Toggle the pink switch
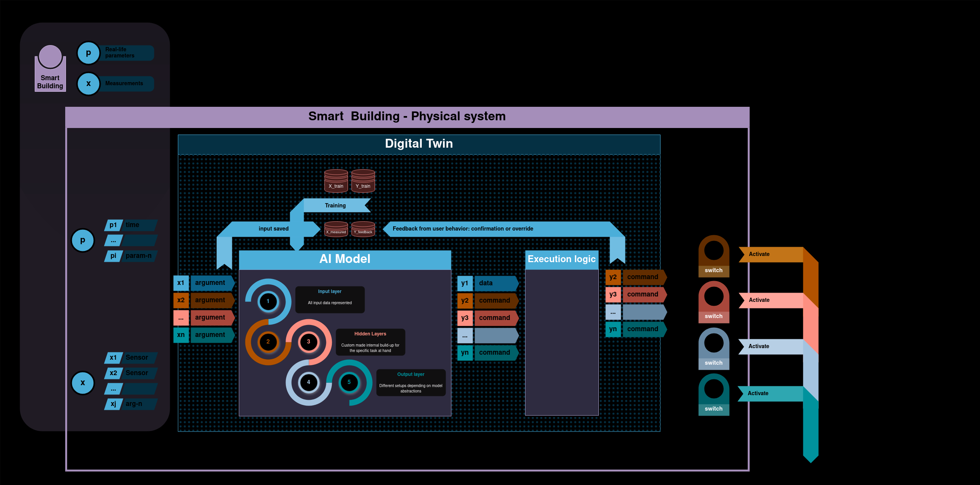This screenshot has height=485, width=980. (x=713, y=303)
